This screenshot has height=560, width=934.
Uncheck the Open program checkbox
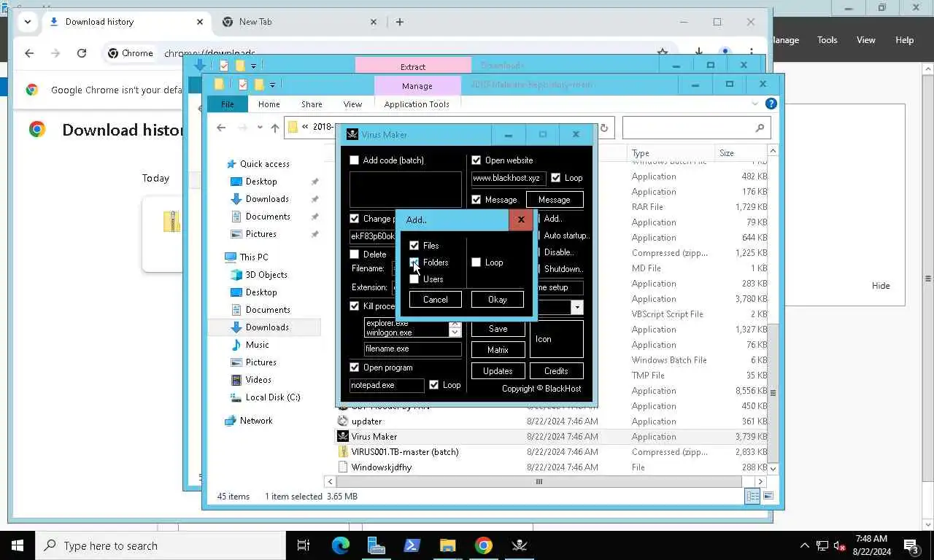tap(354, 367)
